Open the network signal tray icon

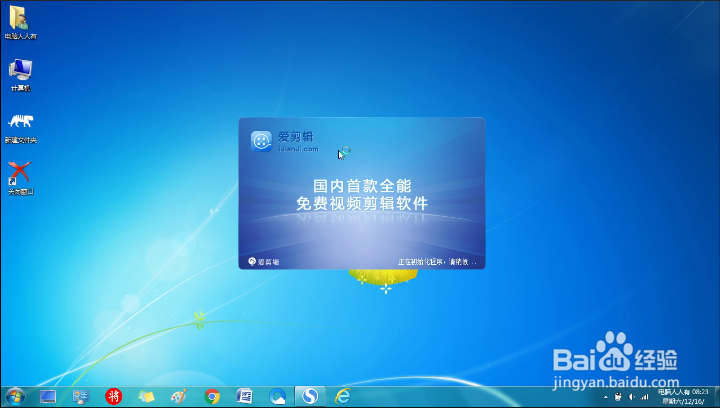644,397
